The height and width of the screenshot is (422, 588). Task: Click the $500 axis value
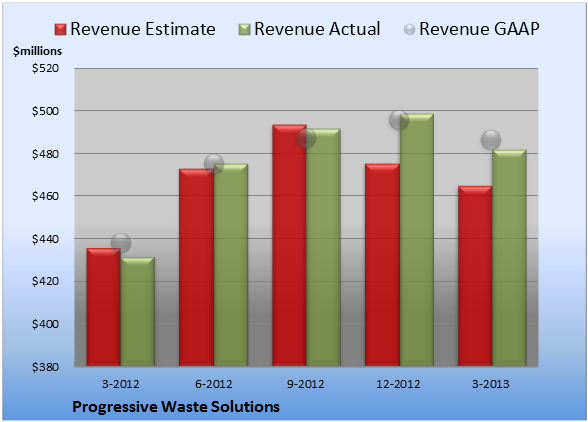(45, 111)
